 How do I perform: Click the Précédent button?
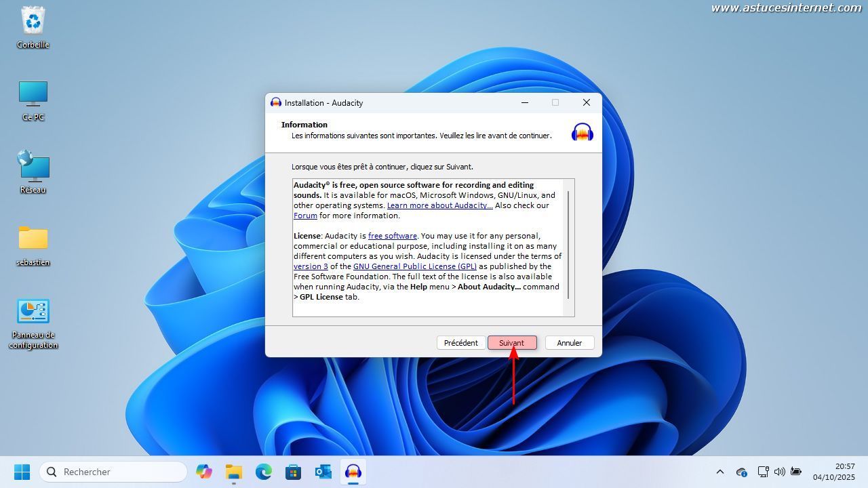tap(460, 343)
